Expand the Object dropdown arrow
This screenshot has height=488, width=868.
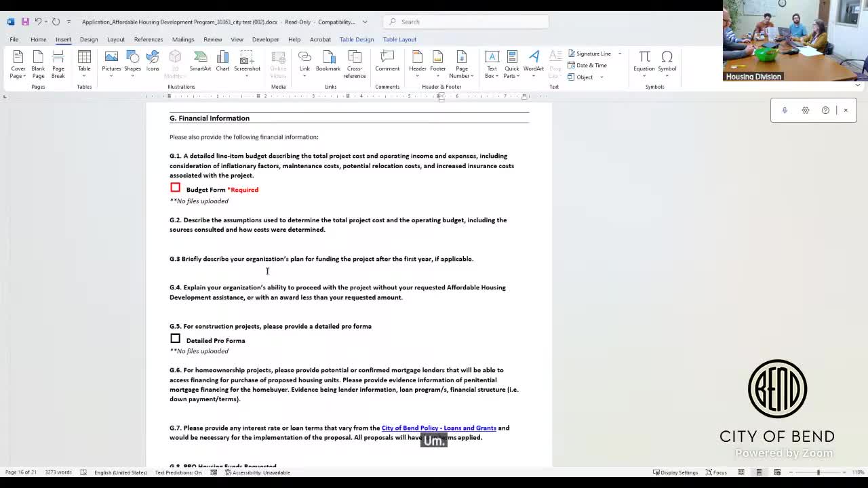point(601,77)
